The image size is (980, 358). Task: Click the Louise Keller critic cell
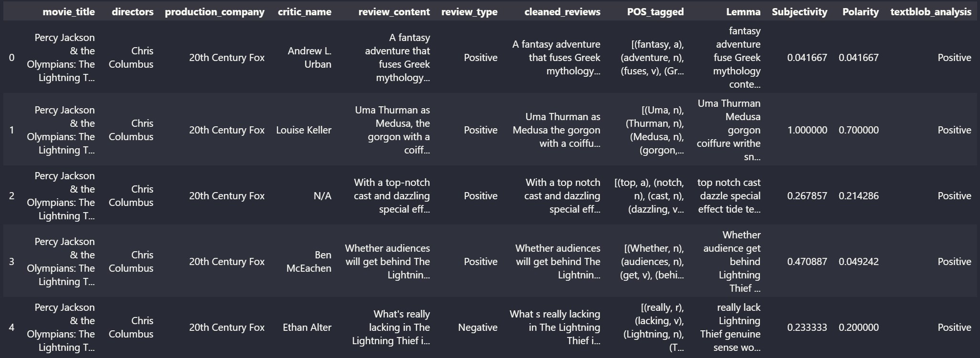point(304,130)
